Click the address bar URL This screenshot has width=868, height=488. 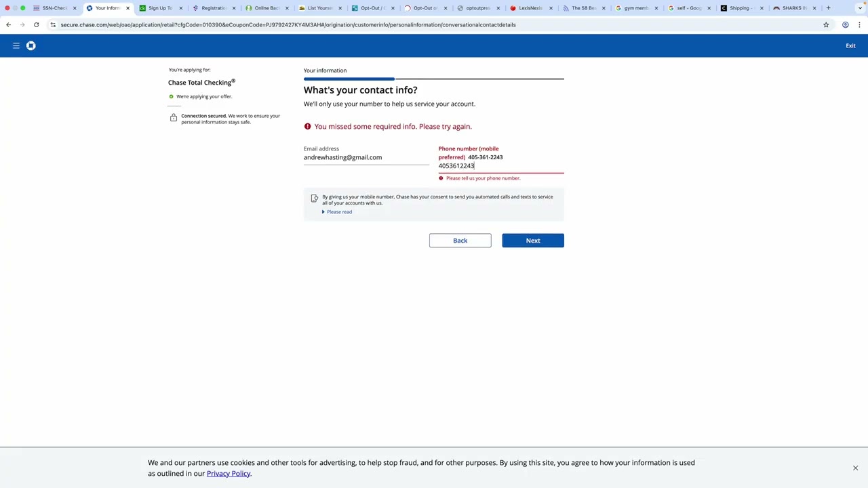click(x=288, y=24)
